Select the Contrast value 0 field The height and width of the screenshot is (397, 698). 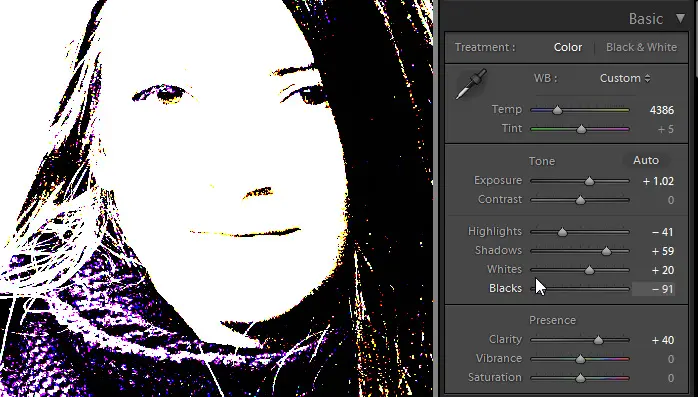pos(671,200)
